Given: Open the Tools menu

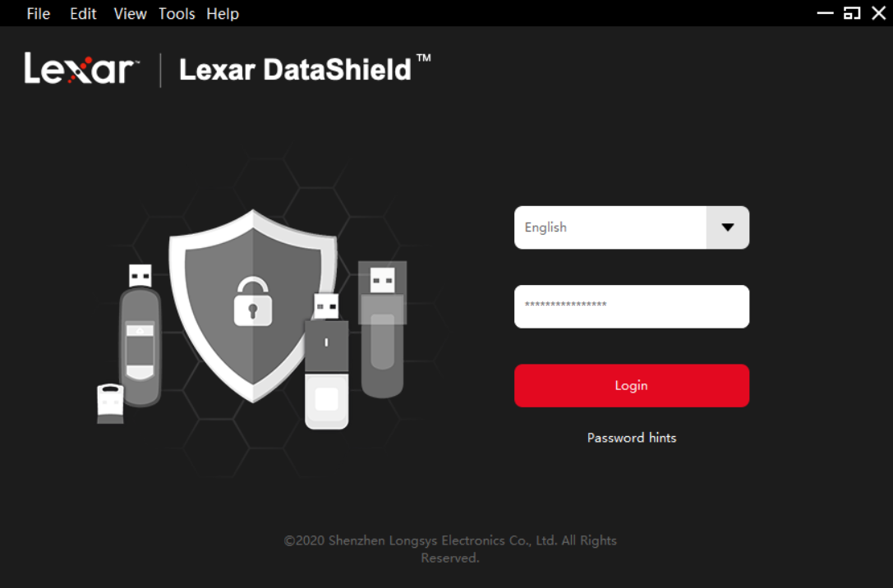Looking at the screenshot, I should click(177, 14).
